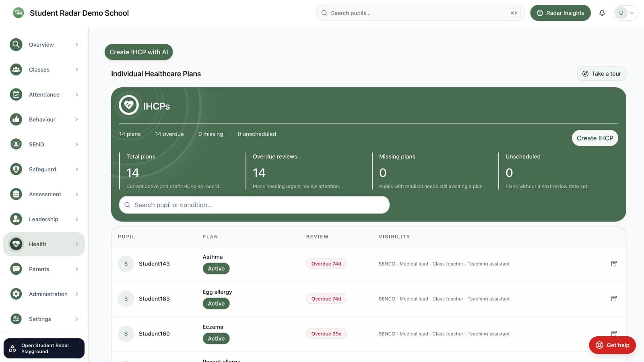Viewport: 644px width, 362px height.
Task: Click the Student183 pupil name
Action: pyautogui.click(x=154, y=299)
